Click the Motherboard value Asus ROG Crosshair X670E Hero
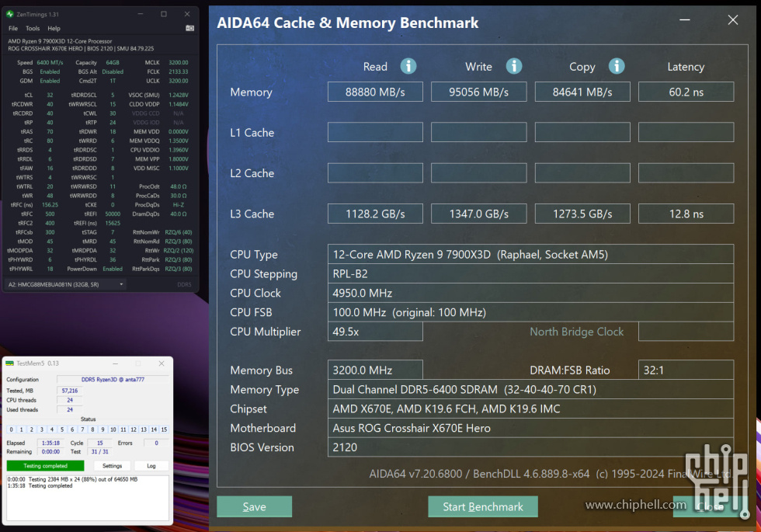This screenshot has height=532, width=761. click(530, 428)
